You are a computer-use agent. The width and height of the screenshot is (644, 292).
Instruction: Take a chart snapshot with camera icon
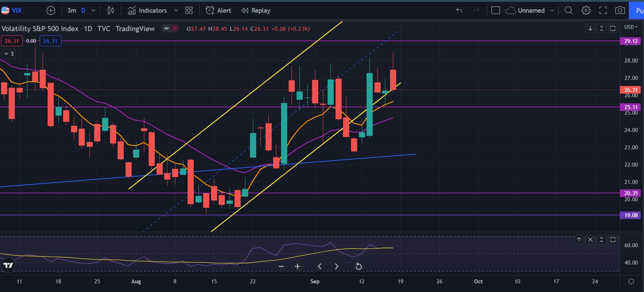[x=620, y=10]
